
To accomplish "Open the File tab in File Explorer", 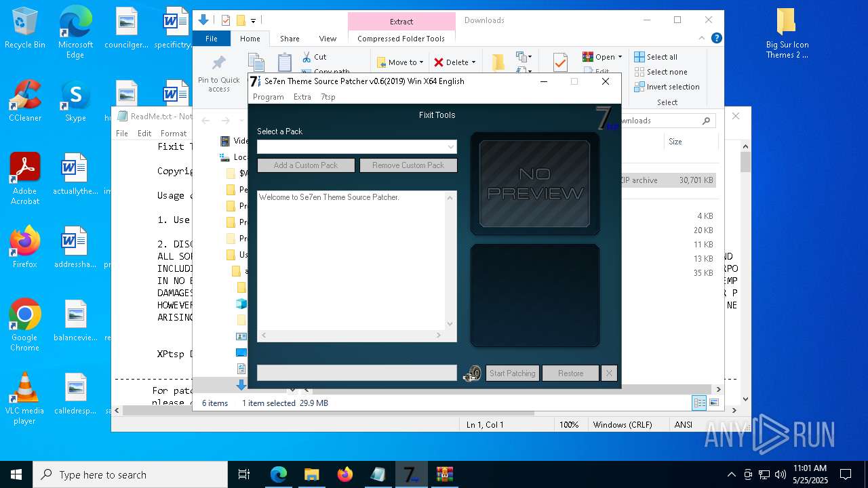I will click(x=212, y=39).
